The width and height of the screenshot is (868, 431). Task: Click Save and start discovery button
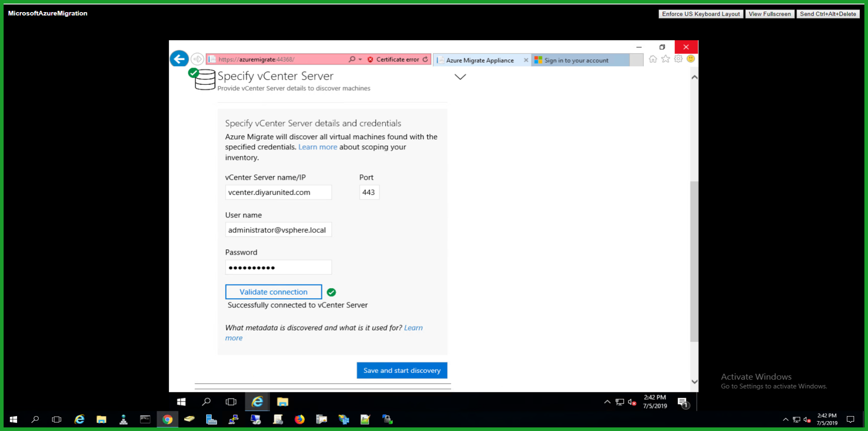click(x=402, y=370)
